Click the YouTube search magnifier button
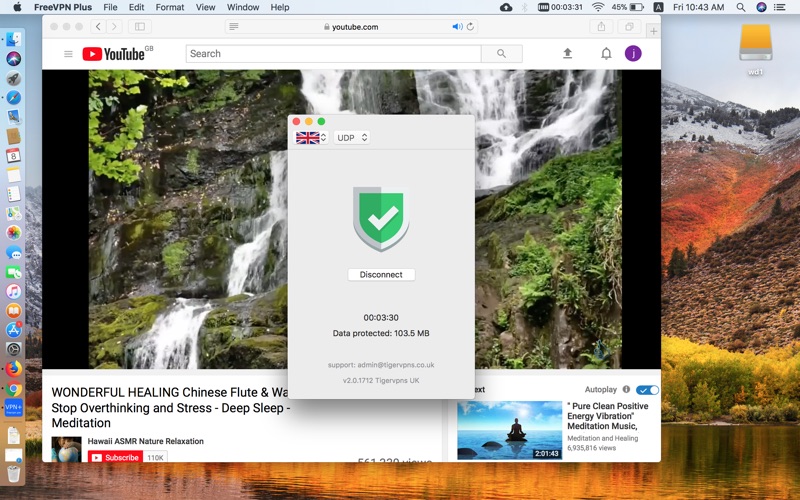800x500 pixels. tap(502, 54)
